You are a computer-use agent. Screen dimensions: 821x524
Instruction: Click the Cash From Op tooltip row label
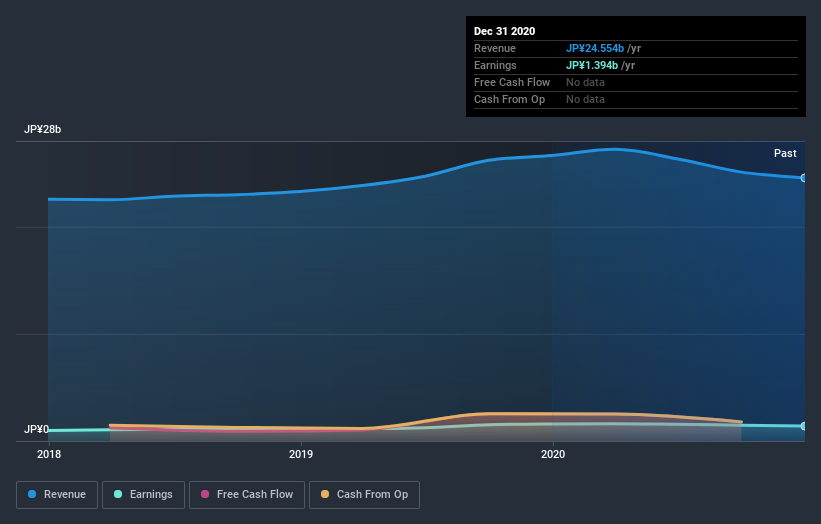pyautogui.click(x=509, y=99)
